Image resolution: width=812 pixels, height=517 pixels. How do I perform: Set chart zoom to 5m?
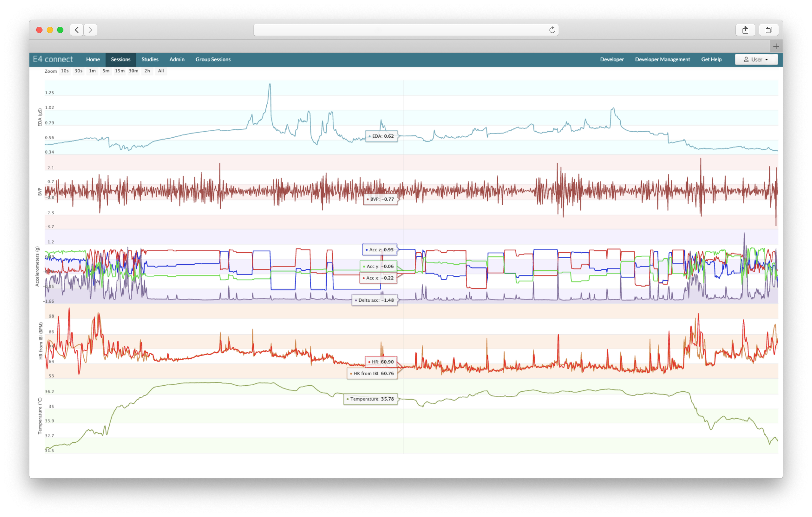pyautogui.click(x=106, y=71)
